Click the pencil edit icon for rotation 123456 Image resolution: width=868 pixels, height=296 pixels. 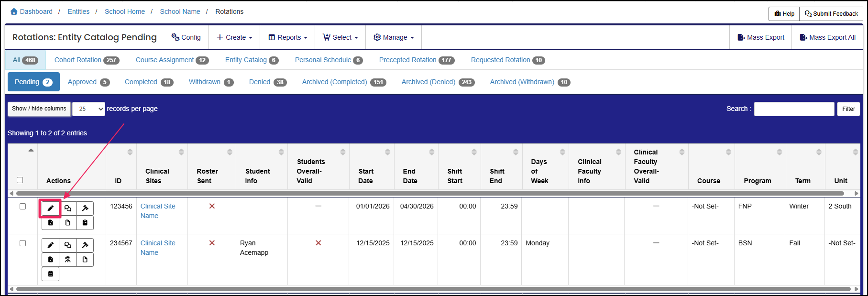(x=50, y=208)
